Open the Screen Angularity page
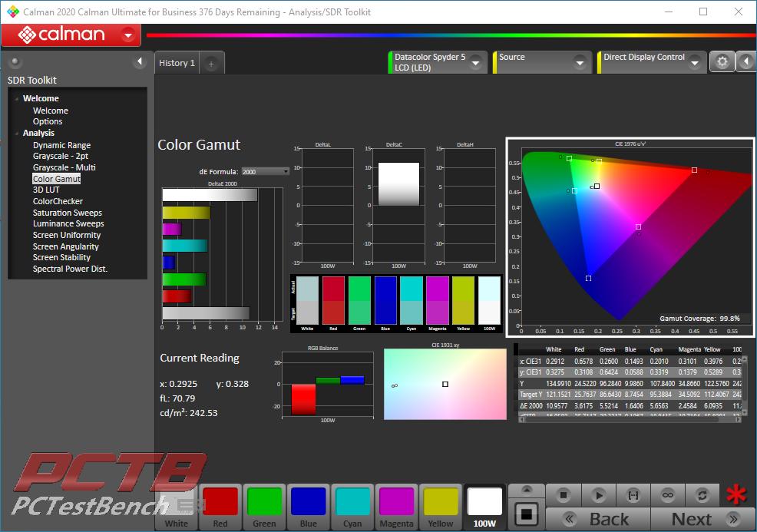757x532 pixels. [x=66, y=246]
